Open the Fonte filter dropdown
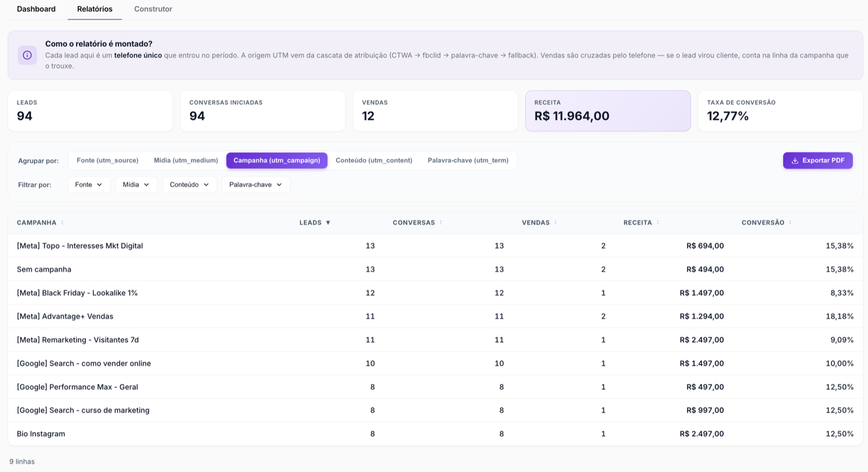 tap(89, 185)
